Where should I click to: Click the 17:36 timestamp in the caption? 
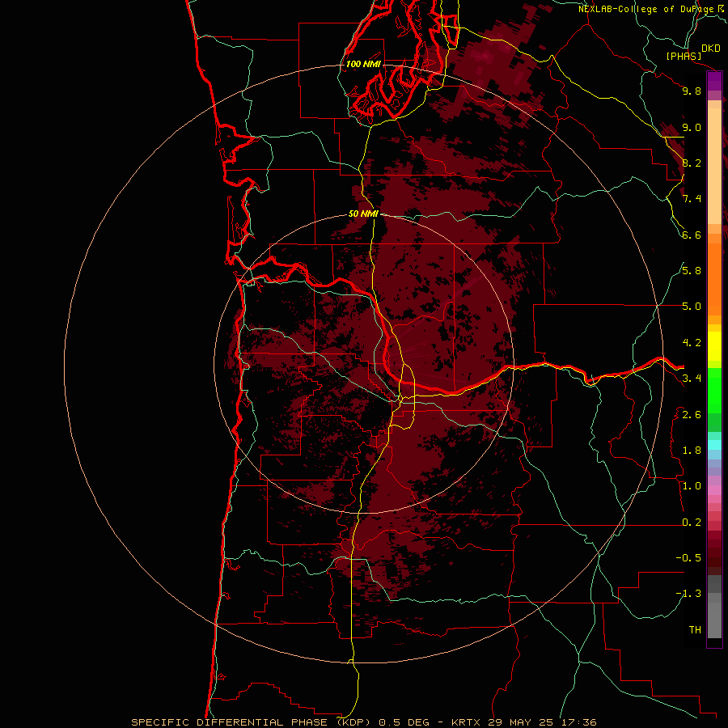(578, 722)
